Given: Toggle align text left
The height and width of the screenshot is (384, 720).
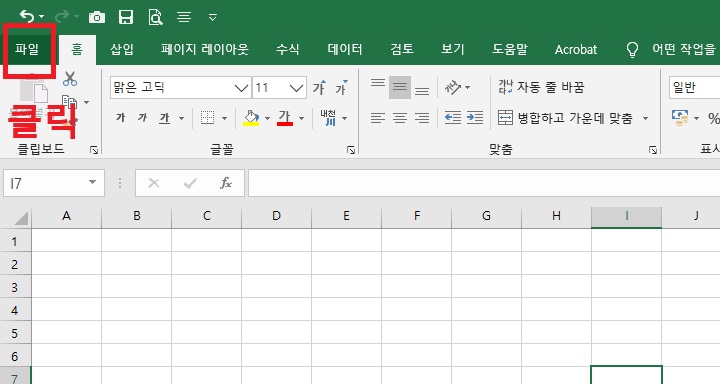Looking at the screenshot, I should click(x=378, y=118).
